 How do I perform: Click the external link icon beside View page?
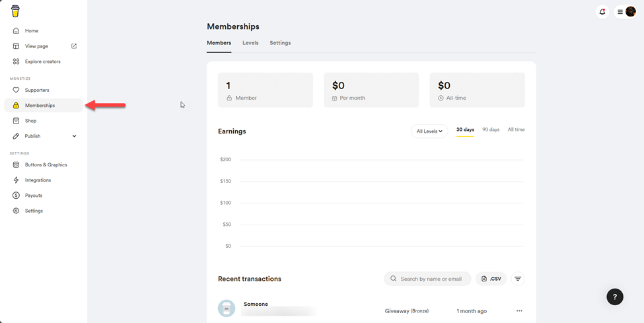point(74,46)
